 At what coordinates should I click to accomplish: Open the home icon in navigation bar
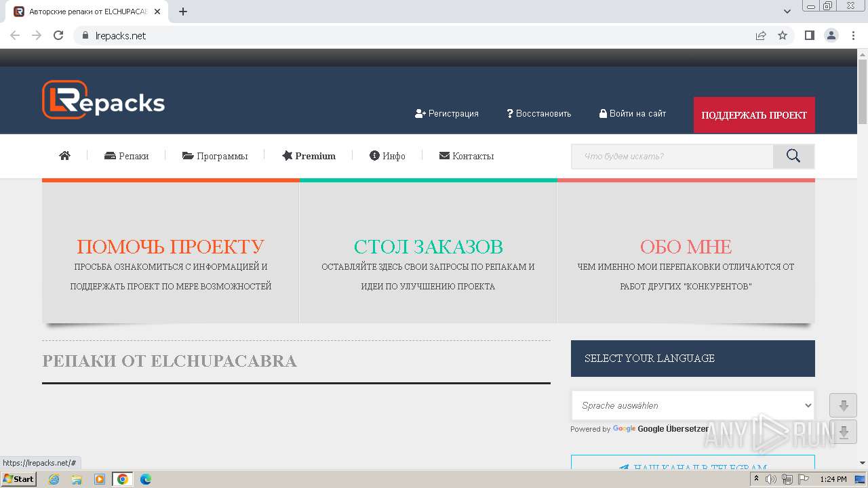[x=65, y=156]
